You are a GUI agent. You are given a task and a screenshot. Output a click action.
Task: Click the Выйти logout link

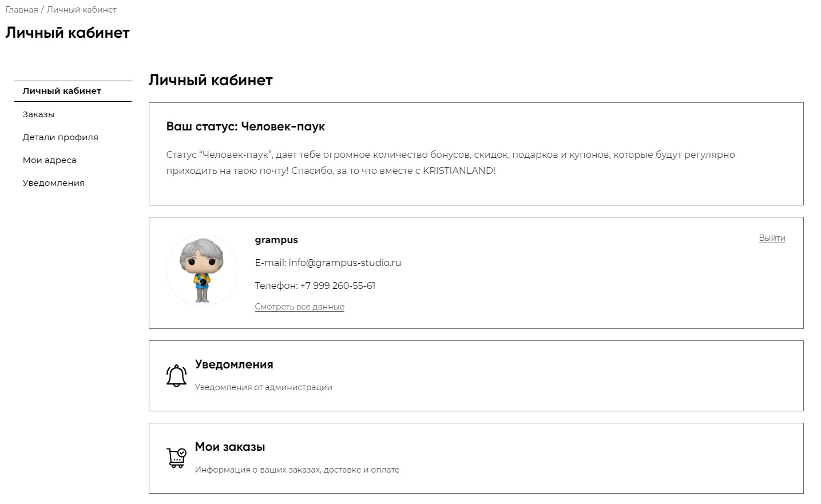(772, 238)
